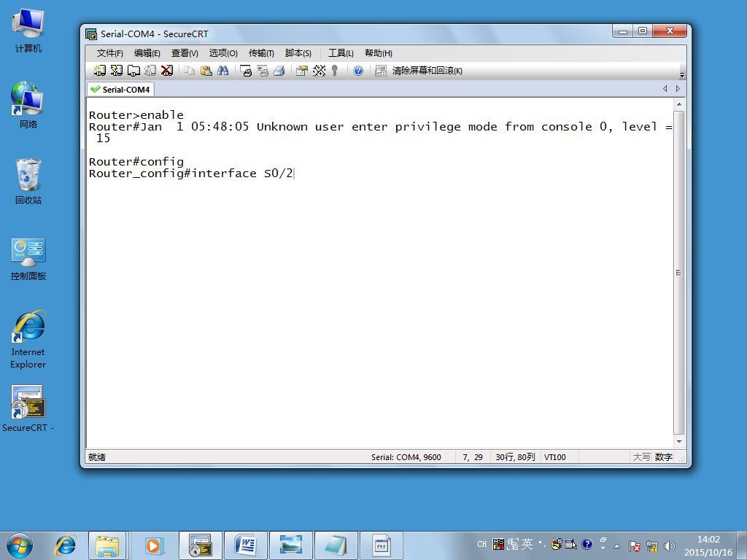
Task: Click the VT100 status bar entry
Action: click(555, 457)
